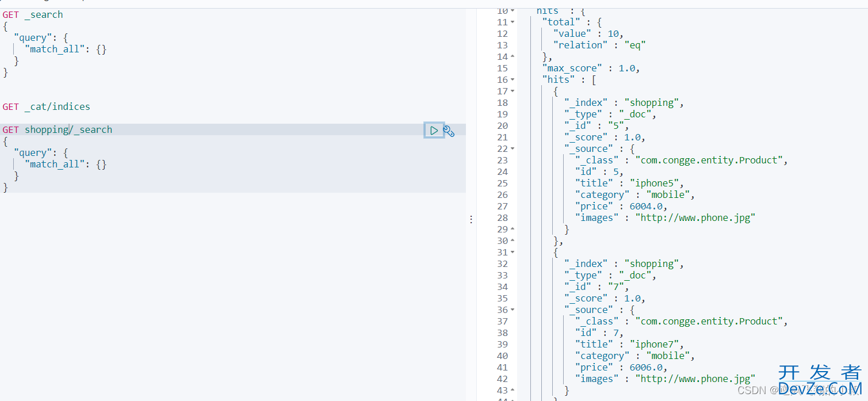Viewport: 868px width, 401px height.
Task: Fold the "_source" block at line 22
Action: (513, 149)
